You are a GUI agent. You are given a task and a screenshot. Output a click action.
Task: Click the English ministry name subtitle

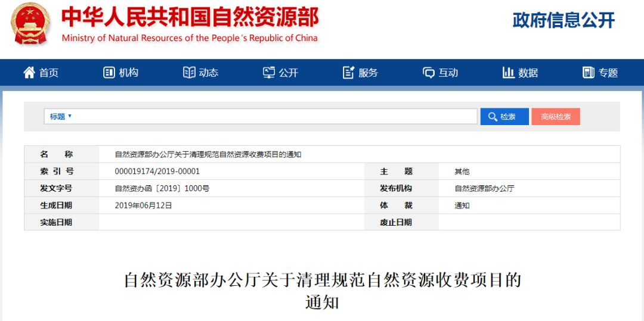190,38
